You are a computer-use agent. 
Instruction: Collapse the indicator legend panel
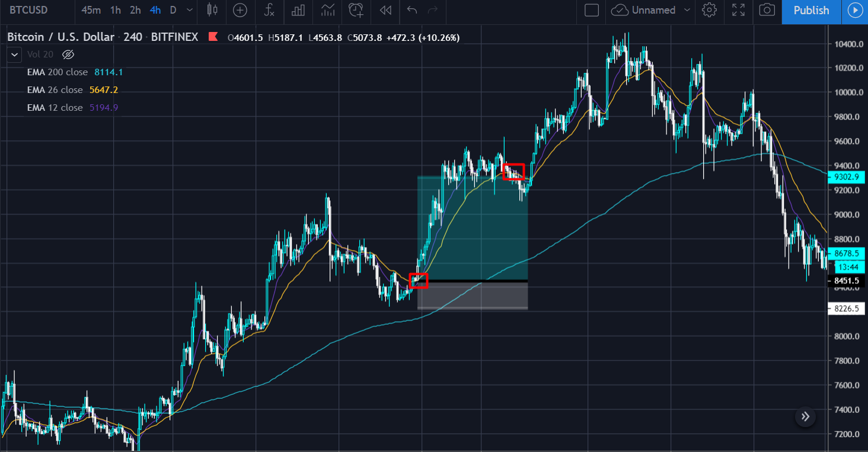tap(14, 54)
